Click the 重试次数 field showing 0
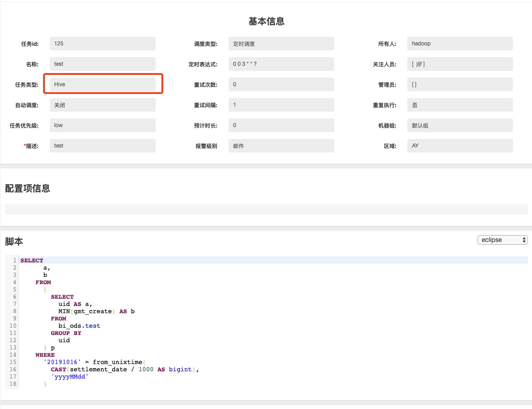Image resolution: width=532 pixels, height=409 pixels. [x=281, y=84]
